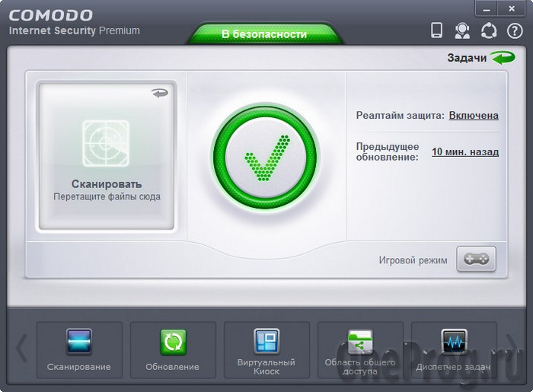
Task: Show earlier shortcuts with left chevron
Action: (21, 348)
